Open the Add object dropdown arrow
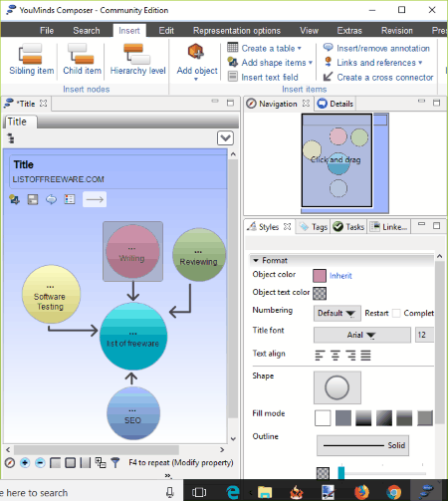The width and height of the screenshot is (448, 501). click(196, 79)
